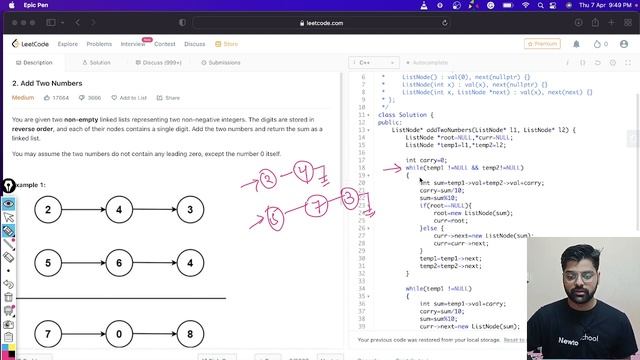Open Explore in LeetCode navbar

coord(68,44)
